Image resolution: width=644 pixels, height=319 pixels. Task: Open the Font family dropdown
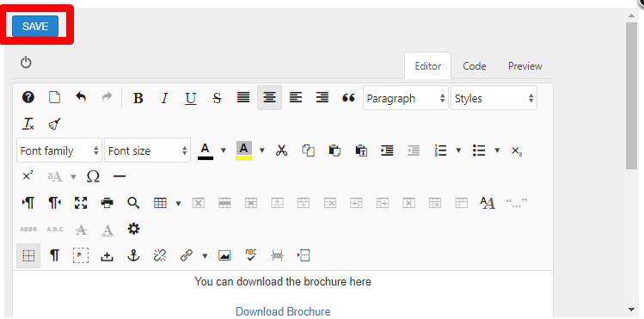[59, 150]
